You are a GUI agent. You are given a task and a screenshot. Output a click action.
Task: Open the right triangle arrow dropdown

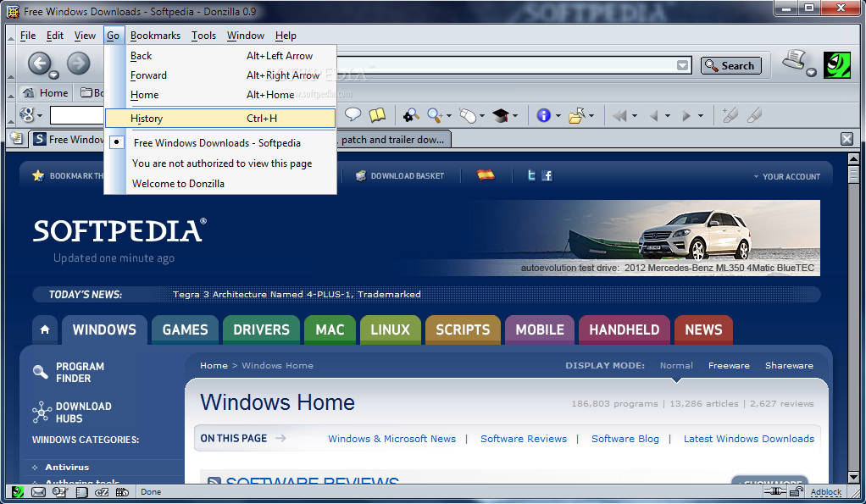pos(700,116)
